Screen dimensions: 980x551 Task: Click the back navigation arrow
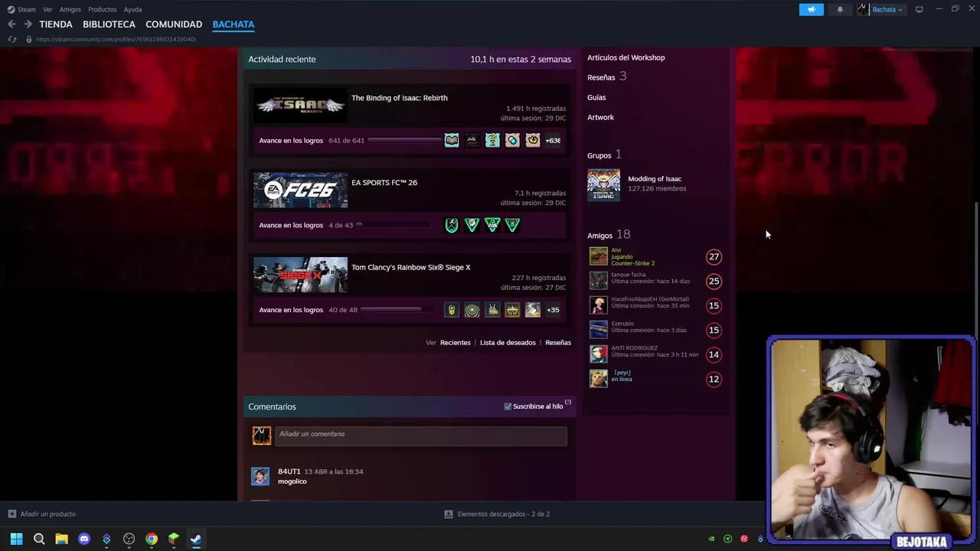[11, 24]
